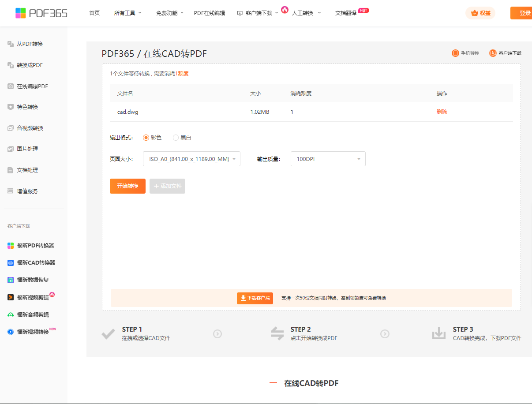Click the 权益 benefits button
Image resolution: width=532 pixels, height=404 pixels.
pyautogui.click(x=480, y=13)
